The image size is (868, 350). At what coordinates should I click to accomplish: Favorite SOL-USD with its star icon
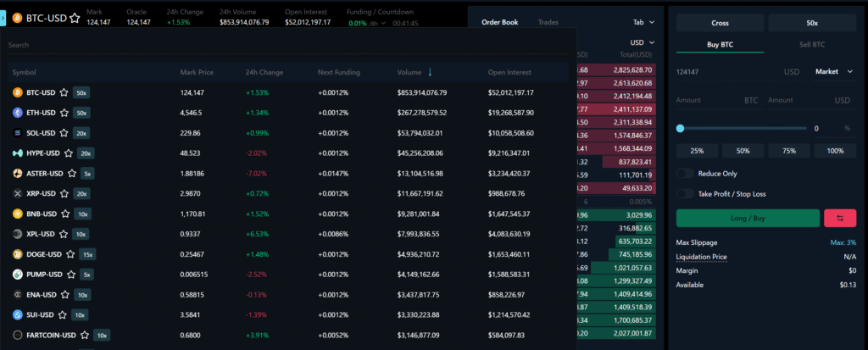(64, 133)
